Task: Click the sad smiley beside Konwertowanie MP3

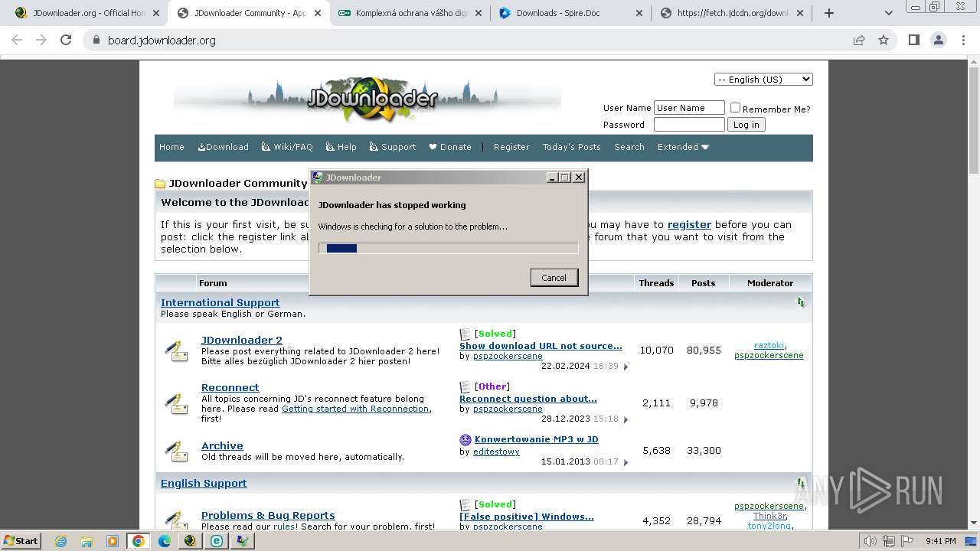Action: (x=465, y=439)
